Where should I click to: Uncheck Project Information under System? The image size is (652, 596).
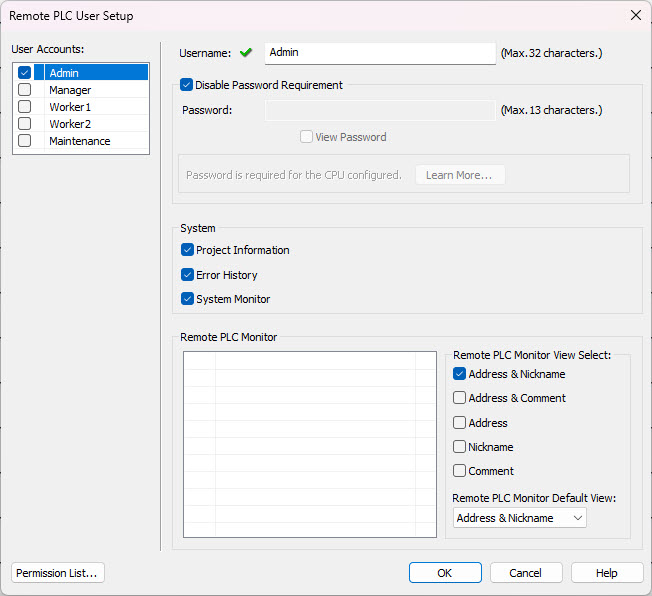188,250
